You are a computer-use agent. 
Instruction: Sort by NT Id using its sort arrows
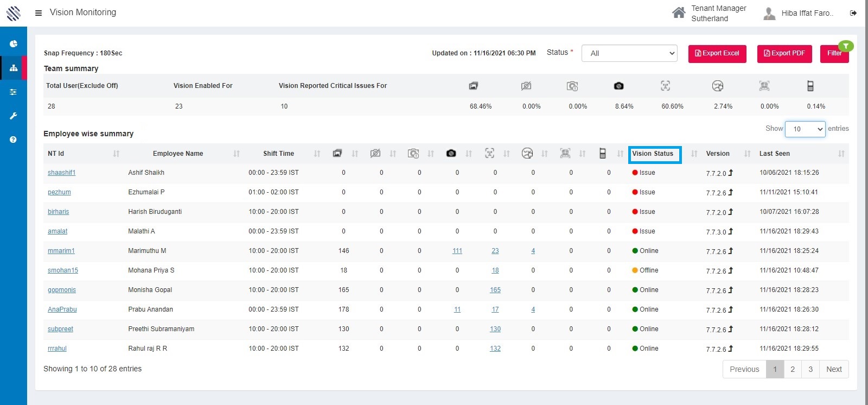[x=116, y=154]
